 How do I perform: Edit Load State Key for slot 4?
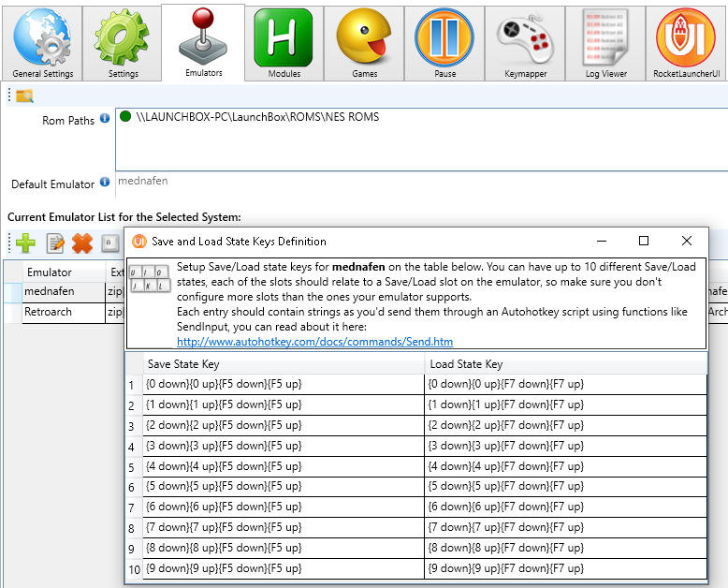click(566, 446)
